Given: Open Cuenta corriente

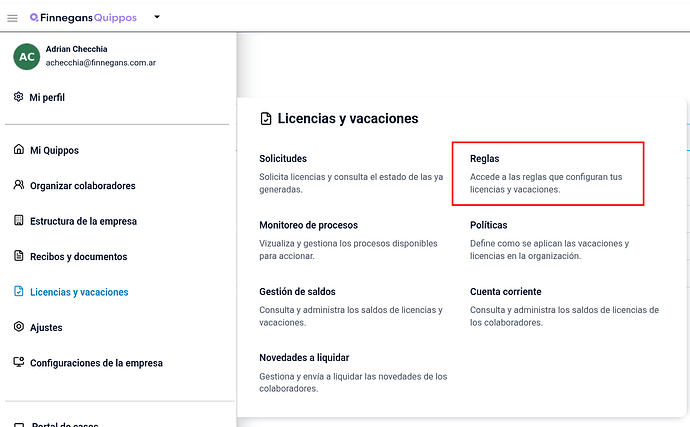Looking at the screenshot, I should coord(506,291).
